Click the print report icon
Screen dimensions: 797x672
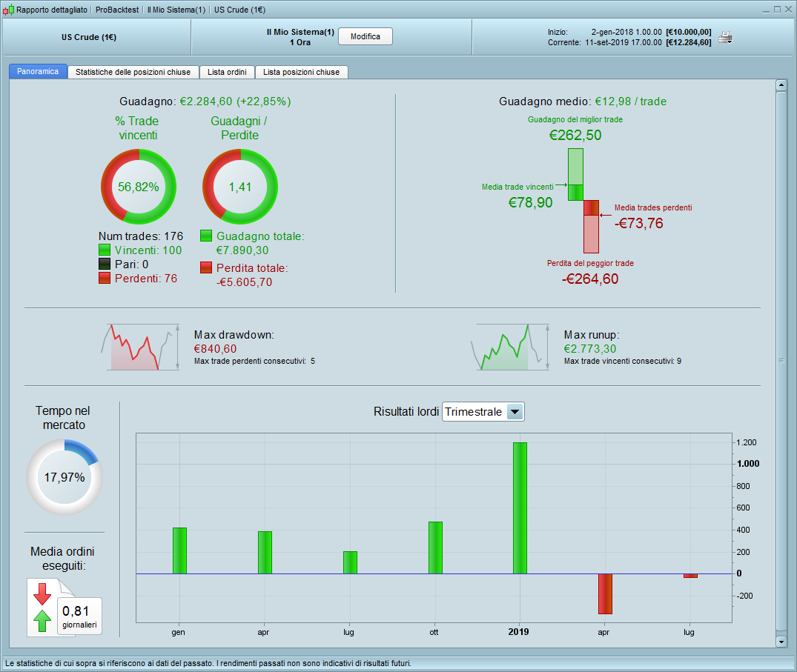tap(725, 37)
